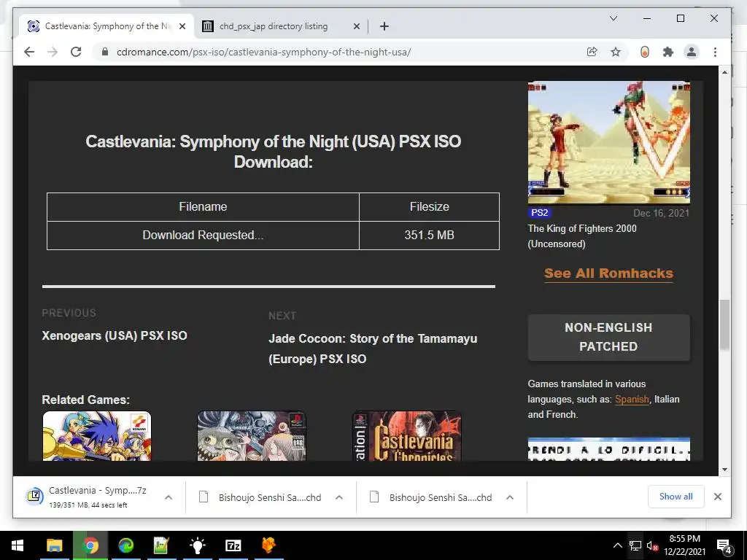
Task: Open 7-Zip from the taskbar
Action: click(x=233, y=545)
